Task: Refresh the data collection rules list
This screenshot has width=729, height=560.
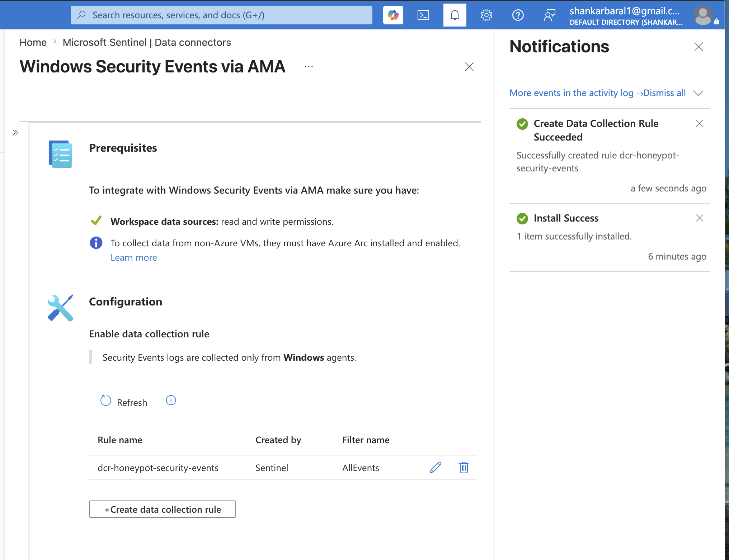Action: click(124, 402)
